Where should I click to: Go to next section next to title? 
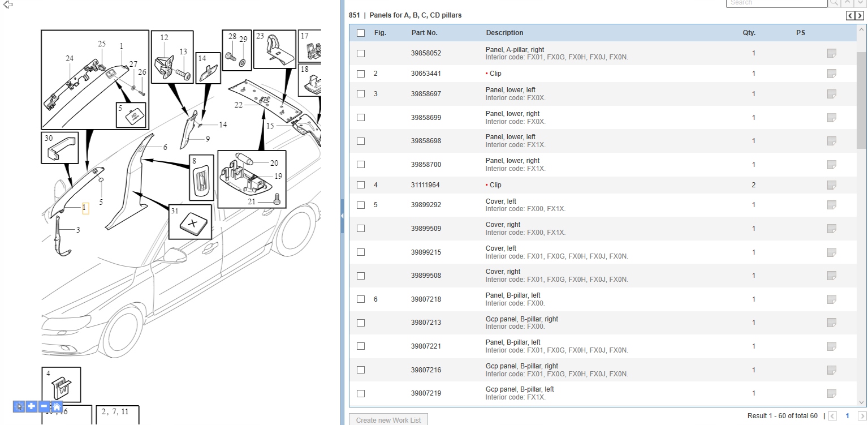(x=860, y=16)
